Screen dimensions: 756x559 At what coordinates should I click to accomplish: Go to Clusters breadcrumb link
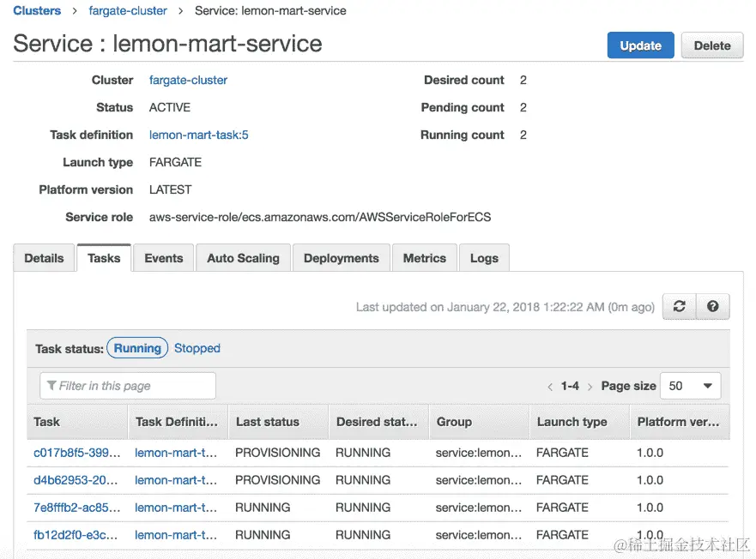(x=37, y=10)
